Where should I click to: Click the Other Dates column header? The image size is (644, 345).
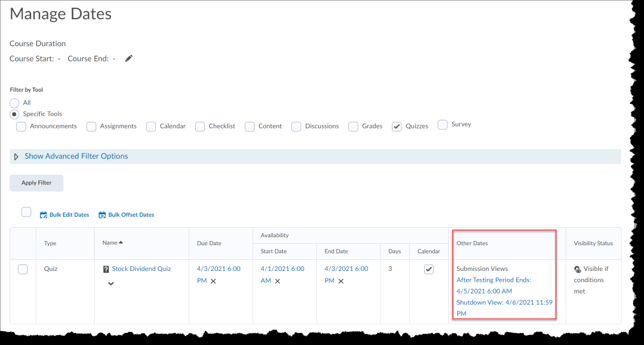click(x=472, y=243)
